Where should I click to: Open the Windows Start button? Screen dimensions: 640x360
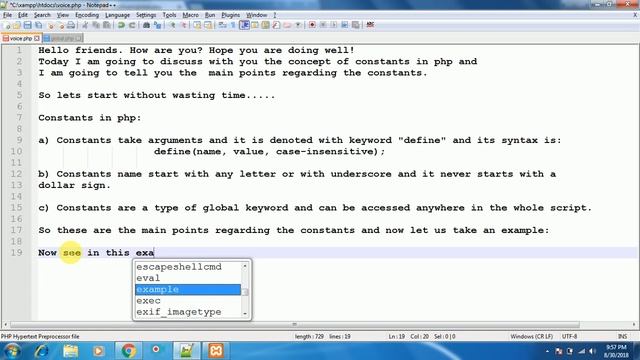[x=11, y=351]
